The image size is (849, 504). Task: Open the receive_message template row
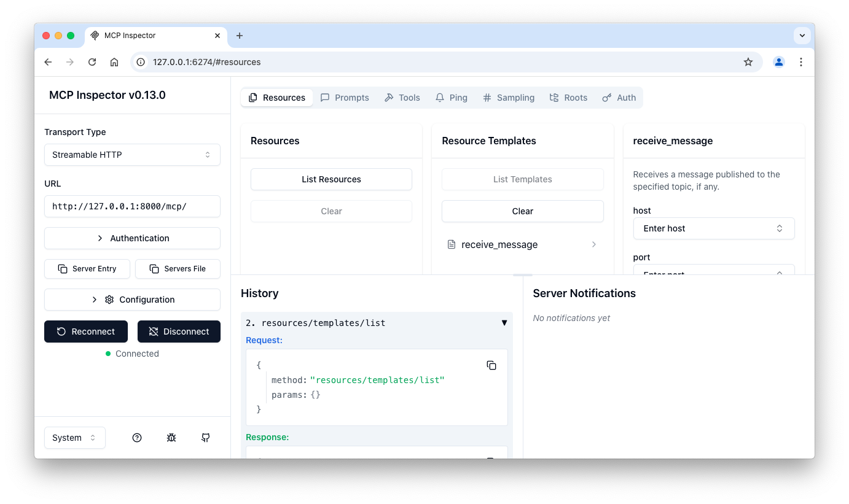523,244
